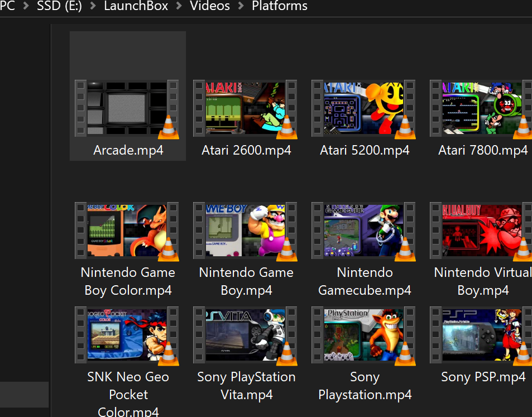The height and width of the screenshot is (417, 532).
Task: Select the Arcade.mp4 video thumbnail
Action: point(127,109)
